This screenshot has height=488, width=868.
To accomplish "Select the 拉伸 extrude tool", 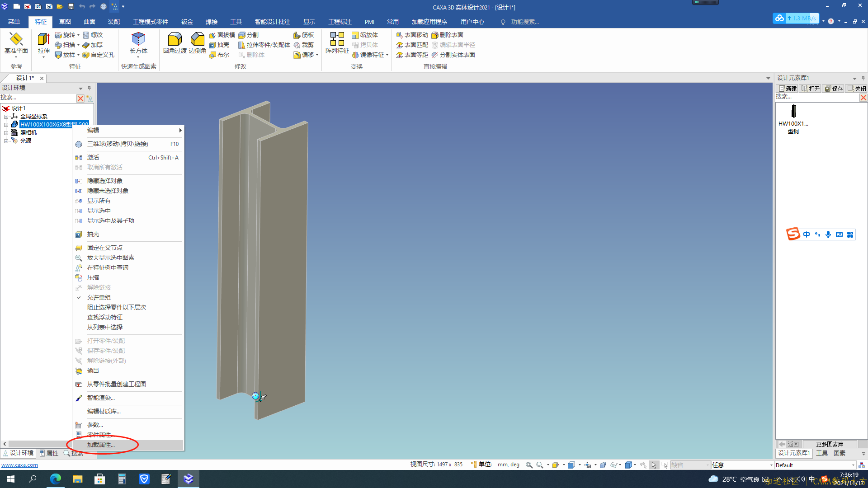I will (44, 43).
